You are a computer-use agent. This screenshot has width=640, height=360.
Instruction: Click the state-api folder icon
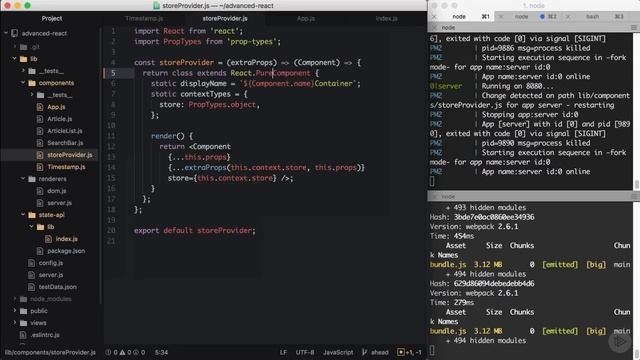[32, 215]
